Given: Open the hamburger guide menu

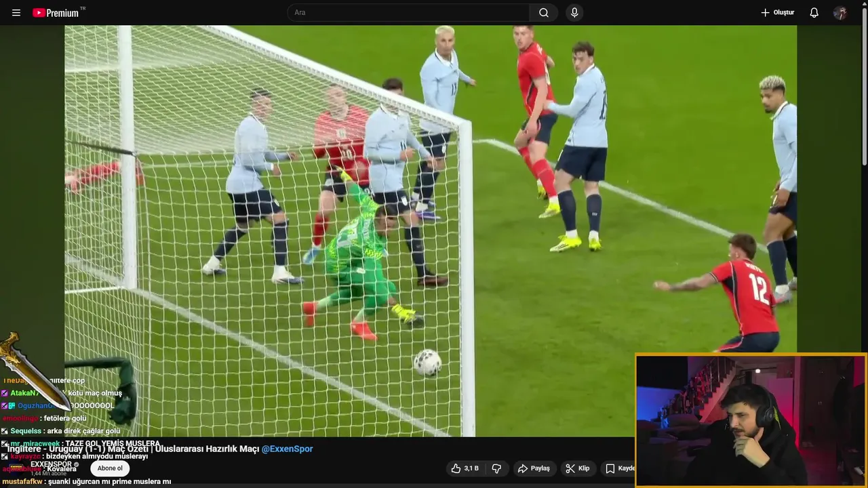Looking at the screenshot, I should (16, 13).
